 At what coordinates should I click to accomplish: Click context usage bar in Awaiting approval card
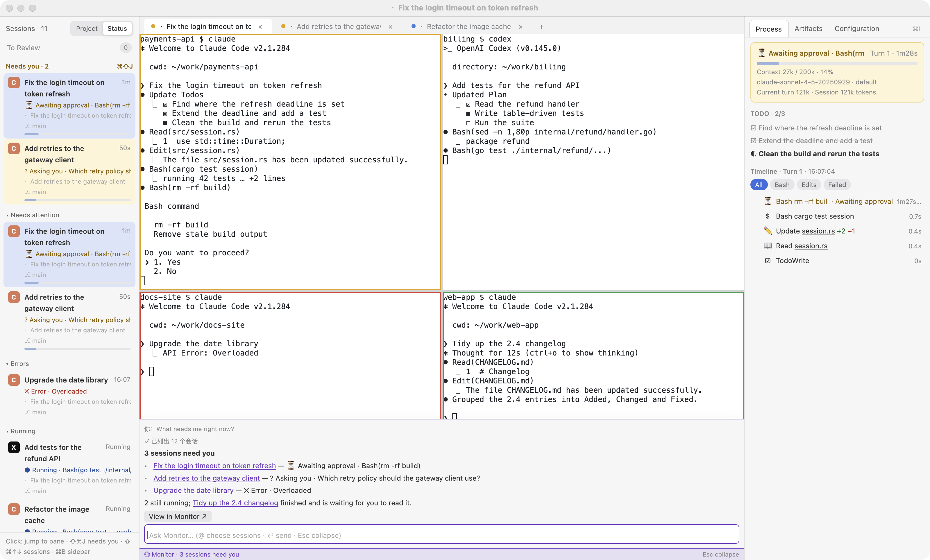(x=837, y=64)
